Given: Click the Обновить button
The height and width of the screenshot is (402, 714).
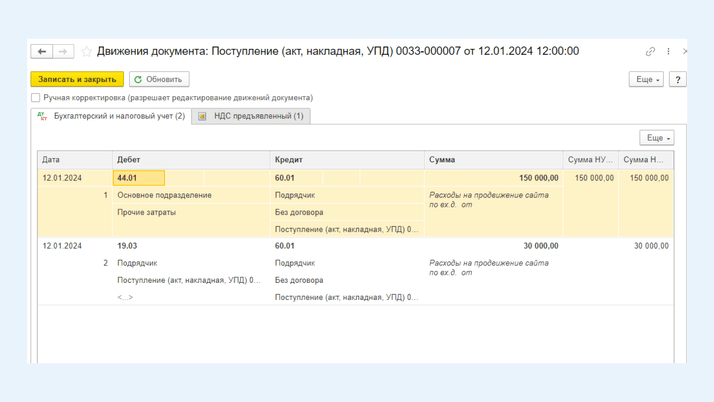Looking at the screenshot, I should [x=159, y=79].
